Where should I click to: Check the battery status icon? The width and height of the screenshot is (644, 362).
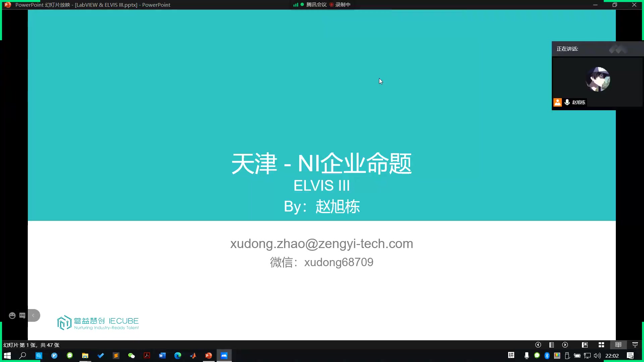pyautogui.click(x=577, y=356)
